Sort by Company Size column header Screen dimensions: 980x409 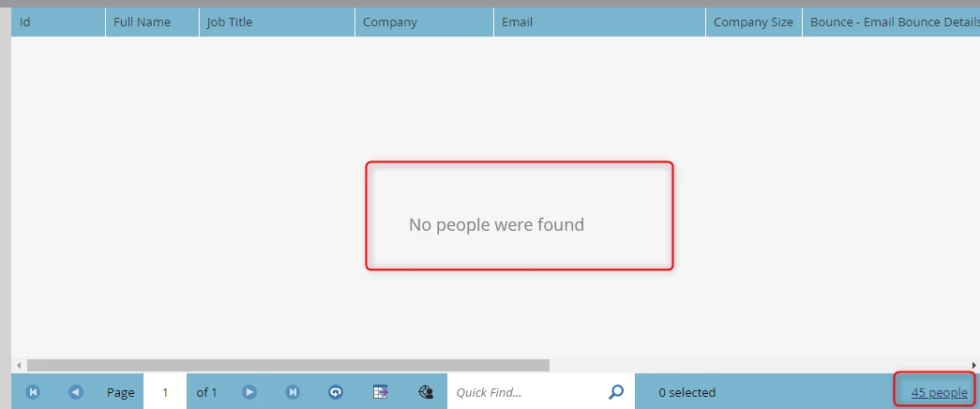pyautogui.click(x=754, y=22)
